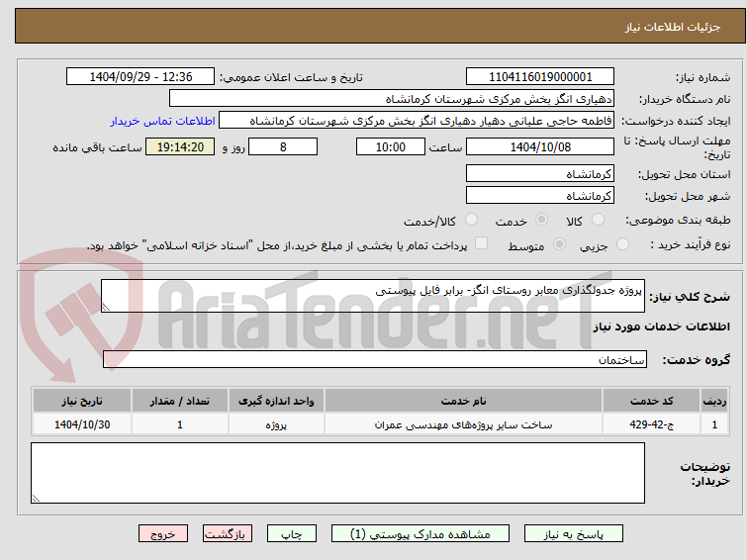Click the واحد اندازه گیری column header
Image resolution: width=747 pixels, height=560 pixels.
pyautogui.click(x=276, y=401)
